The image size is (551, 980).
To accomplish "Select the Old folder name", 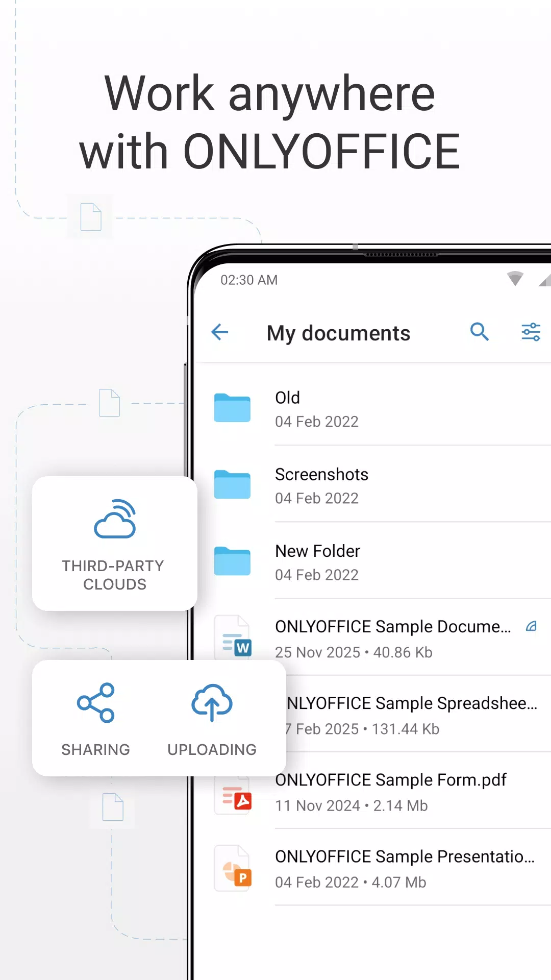I will tap(287, 398).
